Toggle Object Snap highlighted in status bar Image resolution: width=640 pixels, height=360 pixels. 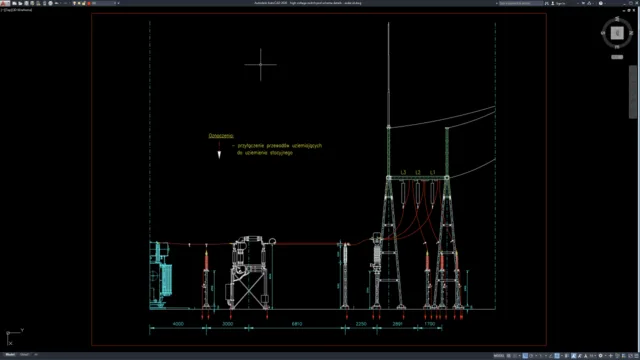(x=557, y=356)
